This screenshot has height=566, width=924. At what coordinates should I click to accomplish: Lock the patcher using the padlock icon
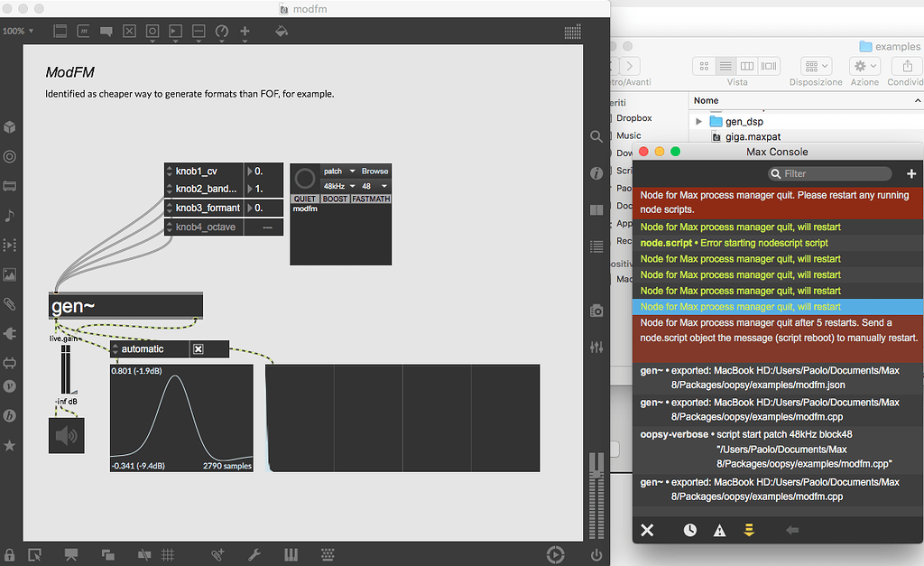[9, 554]
